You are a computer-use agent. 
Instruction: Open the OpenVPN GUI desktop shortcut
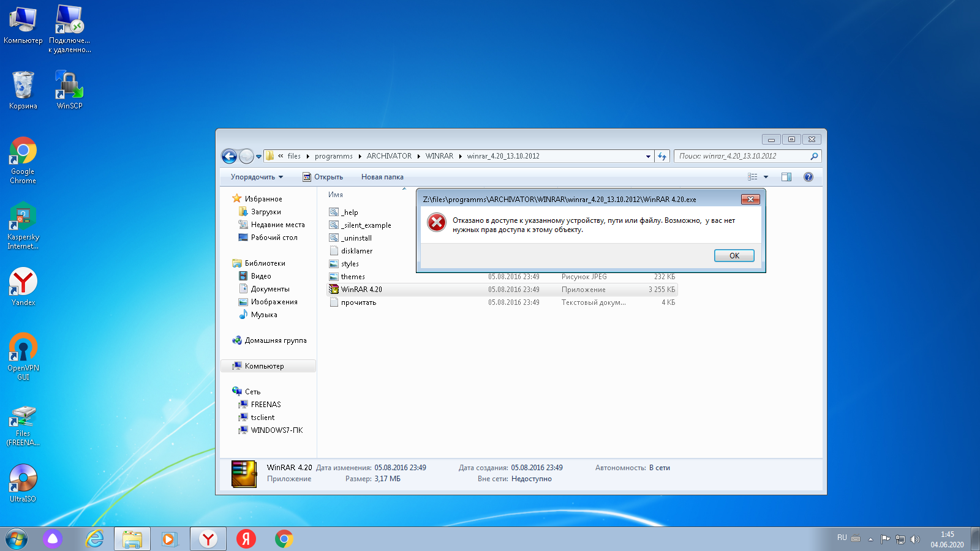[x=23, y=357]
